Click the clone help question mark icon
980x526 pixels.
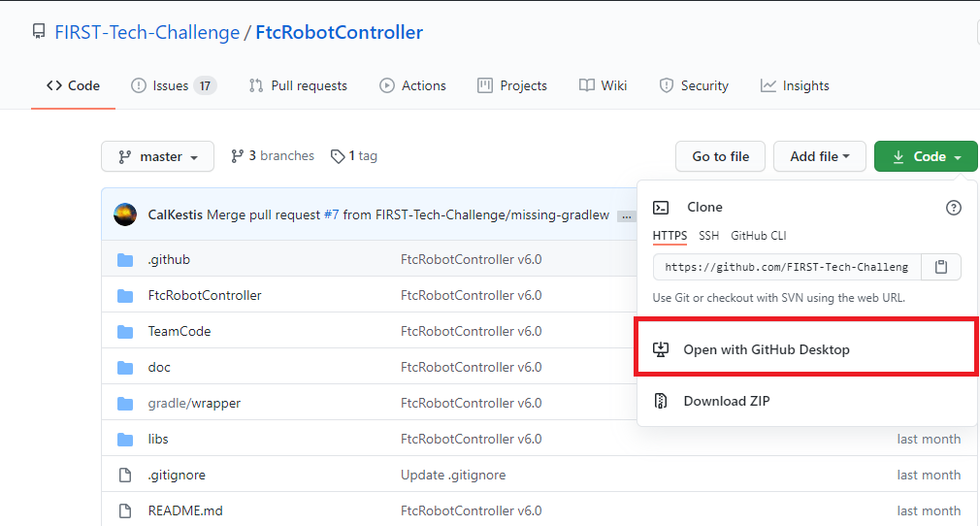[953, 208]
